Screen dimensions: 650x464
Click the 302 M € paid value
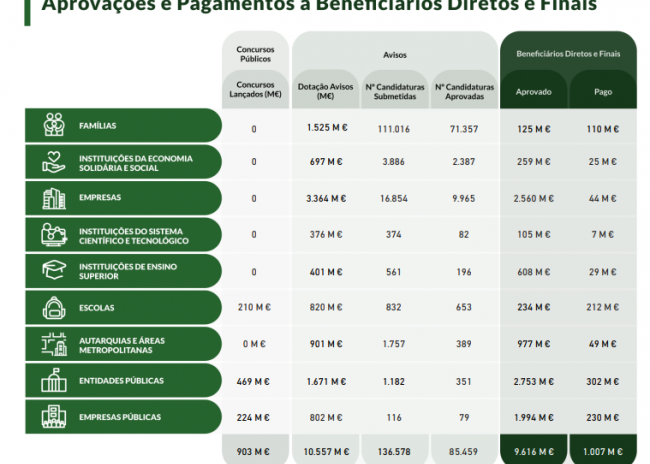click(602, 381)
